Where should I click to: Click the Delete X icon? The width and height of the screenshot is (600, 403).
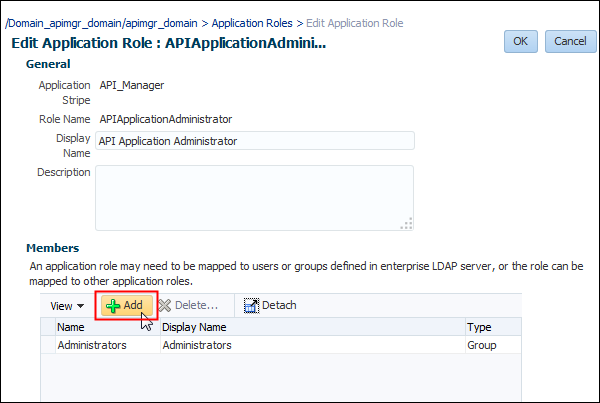point(165,305)
